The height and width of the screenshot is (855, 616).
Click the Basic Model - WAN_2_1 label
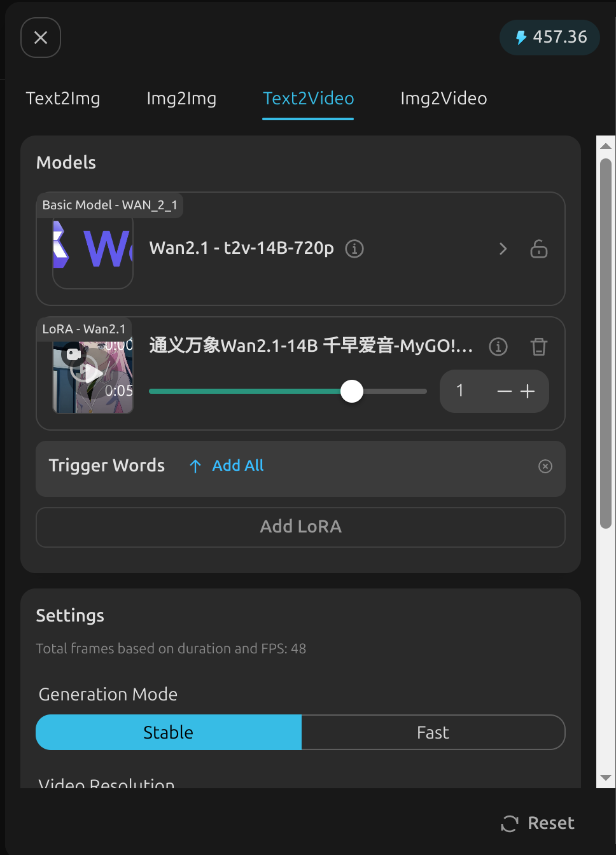[x=109, y=205]
